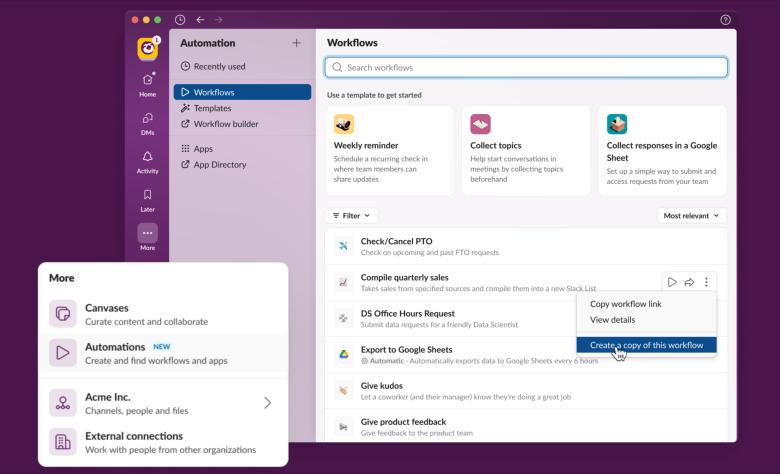This screenshot has width=780, height=474.
Task: Run the Compile quarterly sales workflow play icon
Action: tap(672, 282)
